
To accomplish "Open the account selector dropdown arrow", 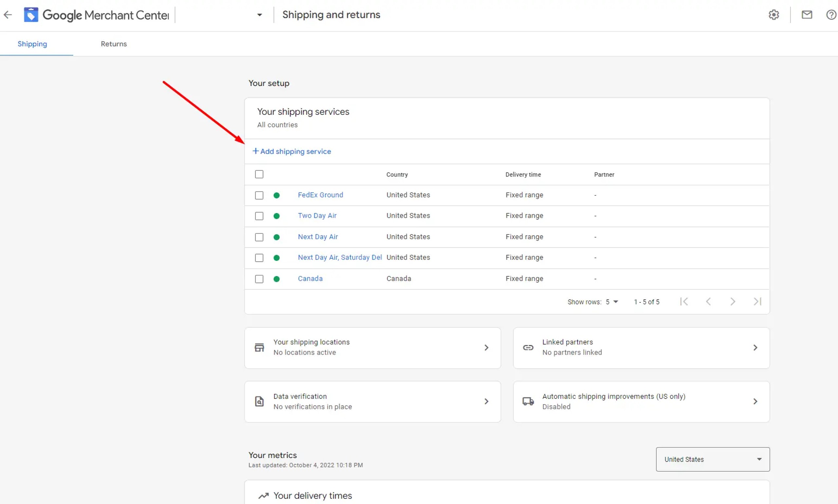I will coord(260,15).
